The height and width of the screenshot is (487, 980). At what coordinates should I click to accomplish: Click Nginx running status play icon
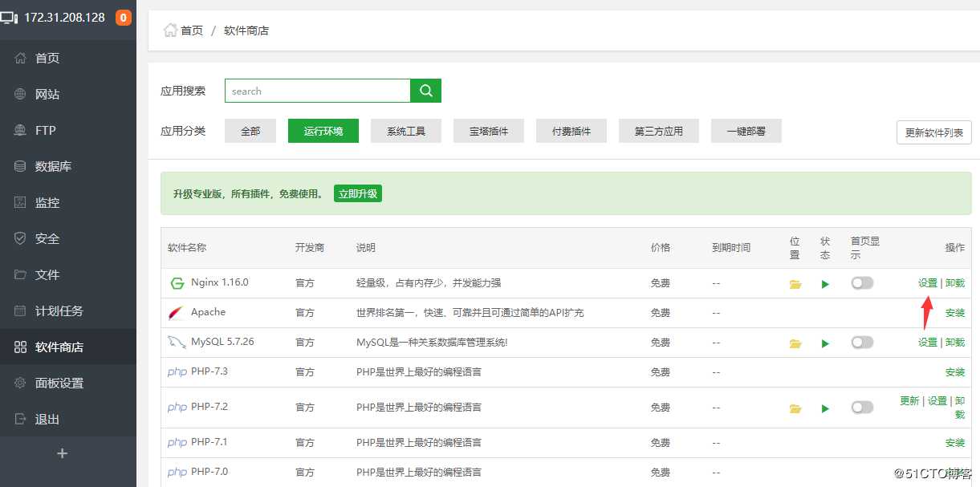click(825, 284)
